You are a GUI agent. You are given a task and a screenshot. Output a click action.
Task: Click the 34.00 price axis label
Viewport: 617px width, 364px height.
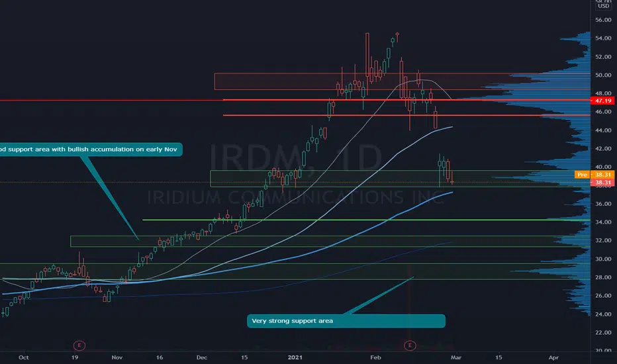603,222
